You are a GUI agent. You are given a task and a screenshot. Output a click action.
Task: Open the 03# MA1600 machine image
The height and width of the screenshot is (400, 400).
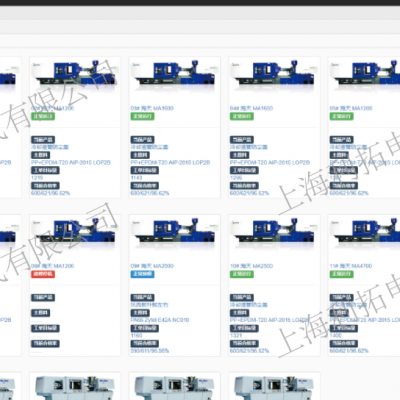tap(174, 75)
